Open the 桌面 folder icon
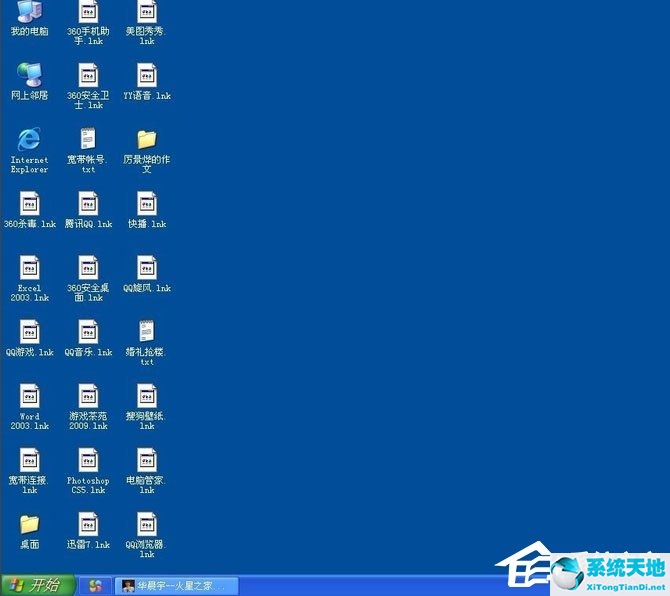 point(29,524)
